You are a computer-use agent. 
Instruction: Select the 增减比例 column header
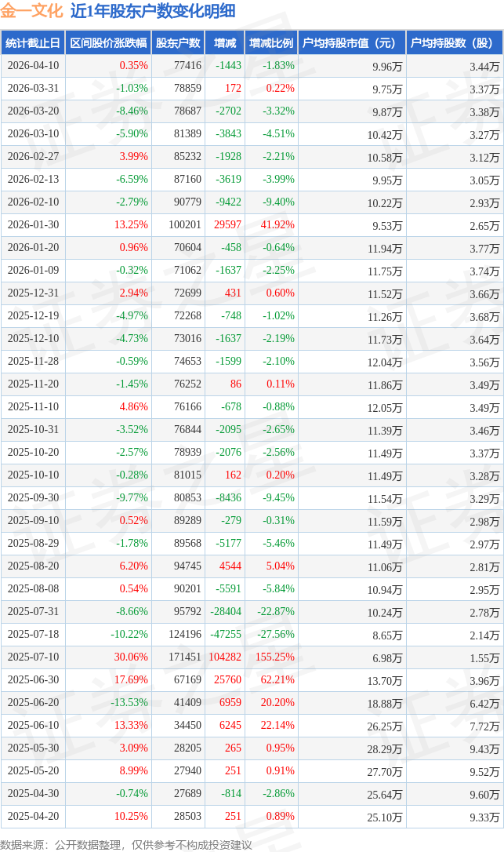270,43
